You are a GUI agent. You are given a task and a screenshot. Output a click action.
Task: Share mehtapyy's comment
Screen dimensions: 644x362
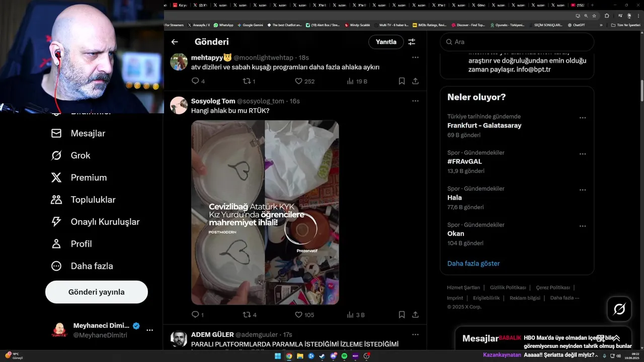pyautogui.click(x=416, y=81)
